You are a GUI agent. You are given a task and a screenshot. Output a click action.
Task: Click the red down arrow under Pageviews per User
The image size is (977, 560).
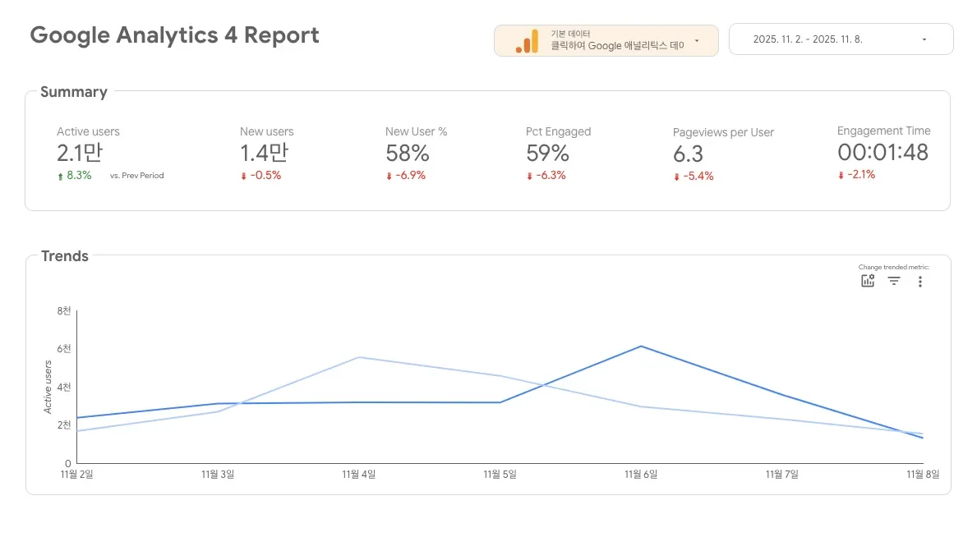click(x=676, y=177)
